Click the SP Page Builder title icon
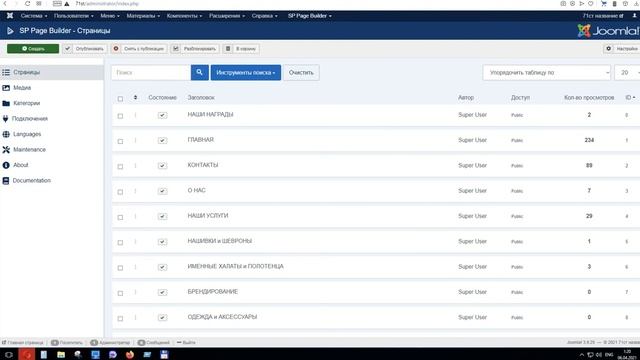Image resolution: width=640 pixels, height=360 pixels. [x=10, y=31]
